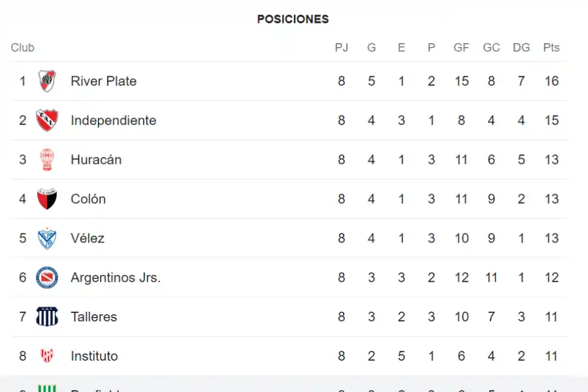Open the River Plate team link
Viewport: 588px width, 392px height.
tap(103, 81)
